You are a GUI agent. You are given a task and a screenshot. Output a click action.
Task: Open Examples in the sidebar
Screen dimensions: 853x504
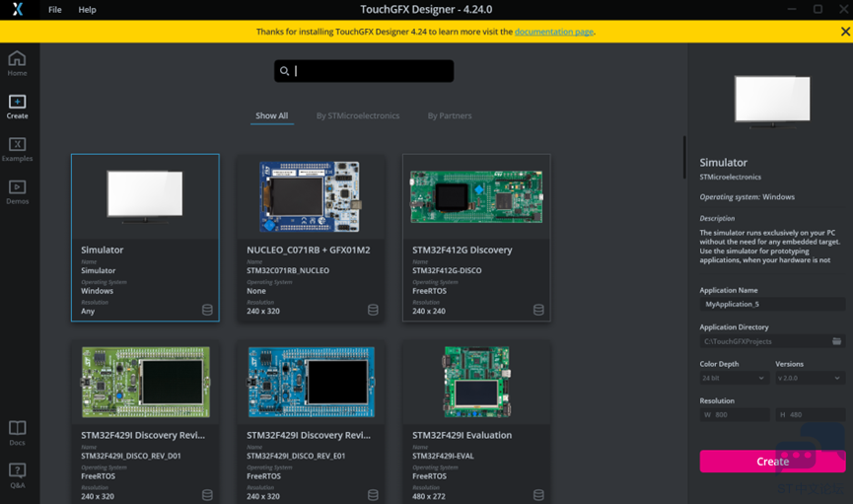(x=17, y=149)
